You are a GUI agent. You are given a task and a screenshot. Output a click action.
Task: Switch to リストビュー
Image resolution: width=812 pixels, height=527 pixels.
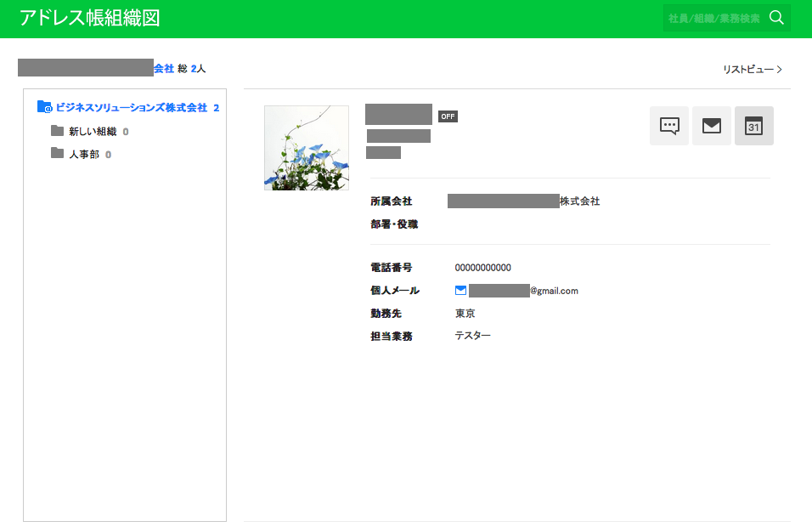747,69
